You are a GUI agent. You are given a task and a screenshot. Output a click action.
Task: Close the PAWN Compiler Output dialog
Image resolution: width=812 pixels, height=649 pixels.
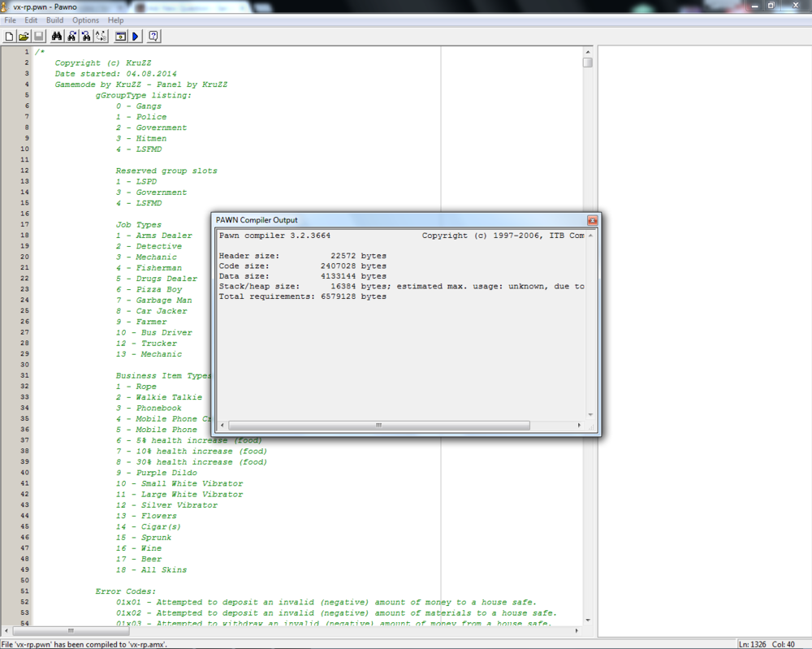pos(593,220)
